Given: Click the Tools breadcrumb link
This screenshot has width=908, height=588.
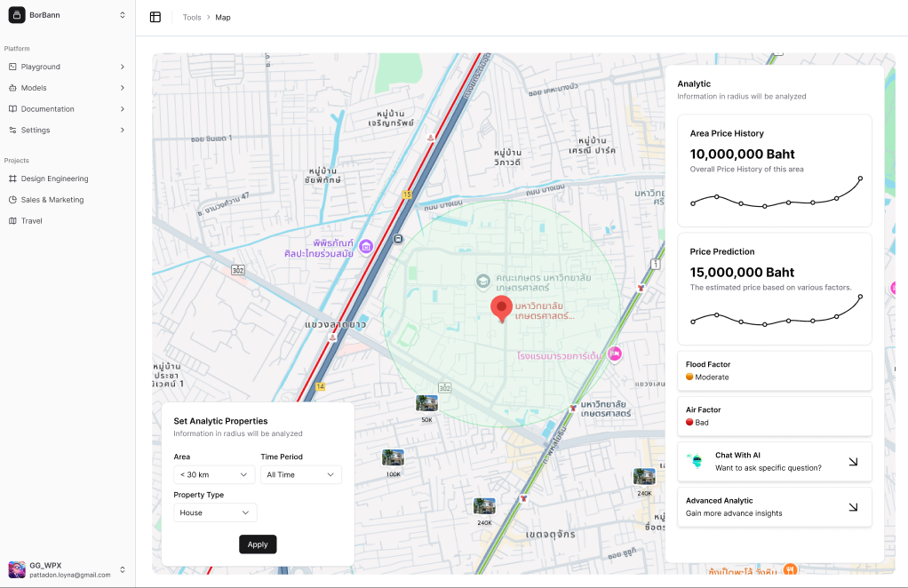Looking at the screenshot, I should [x=192, y=18].
